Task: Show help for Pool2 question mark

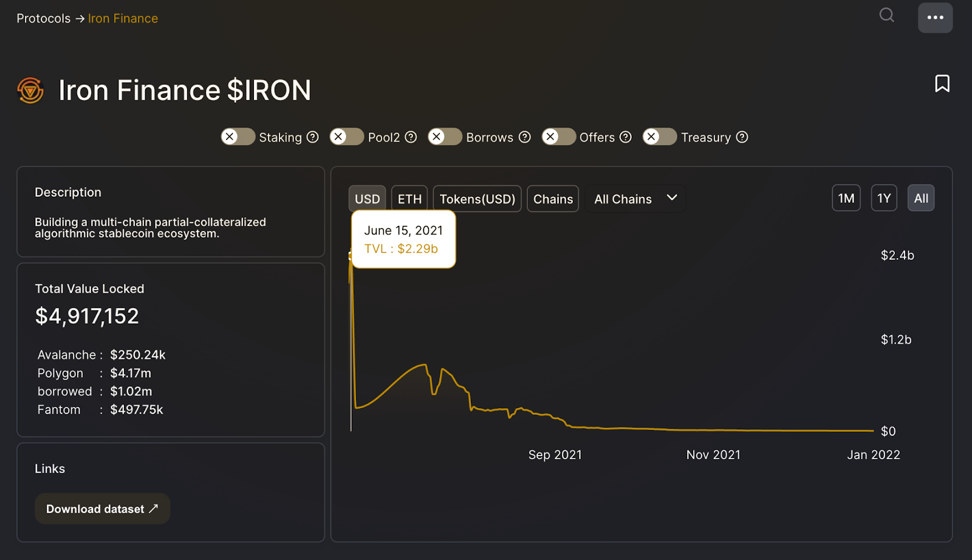Action: click(411, 137)
